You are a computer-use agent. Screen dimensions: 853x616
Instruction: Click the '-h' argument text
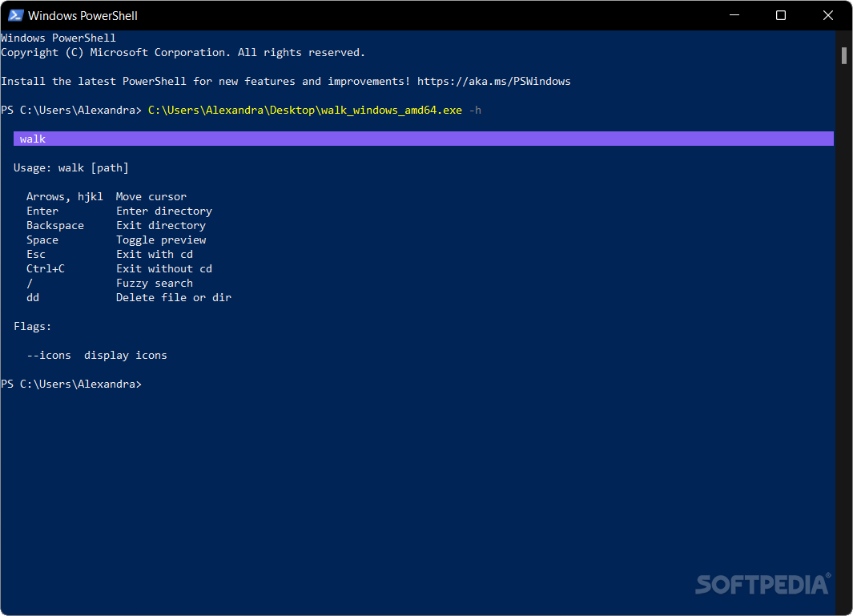(x=475, y=110)
